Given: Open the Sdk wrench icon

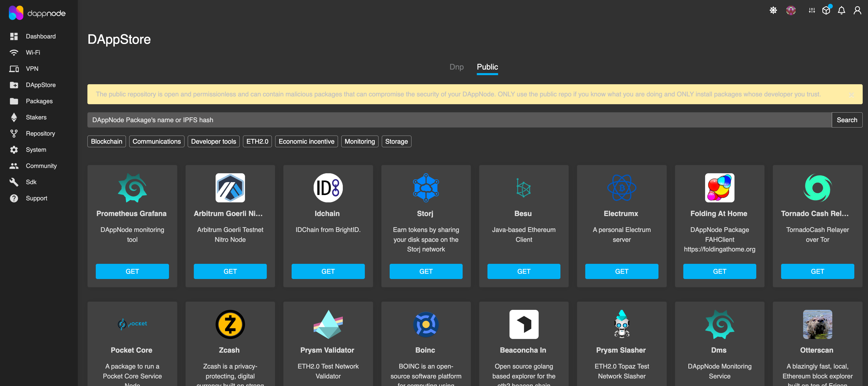Looking at the screenshot, I should (14, 182).
